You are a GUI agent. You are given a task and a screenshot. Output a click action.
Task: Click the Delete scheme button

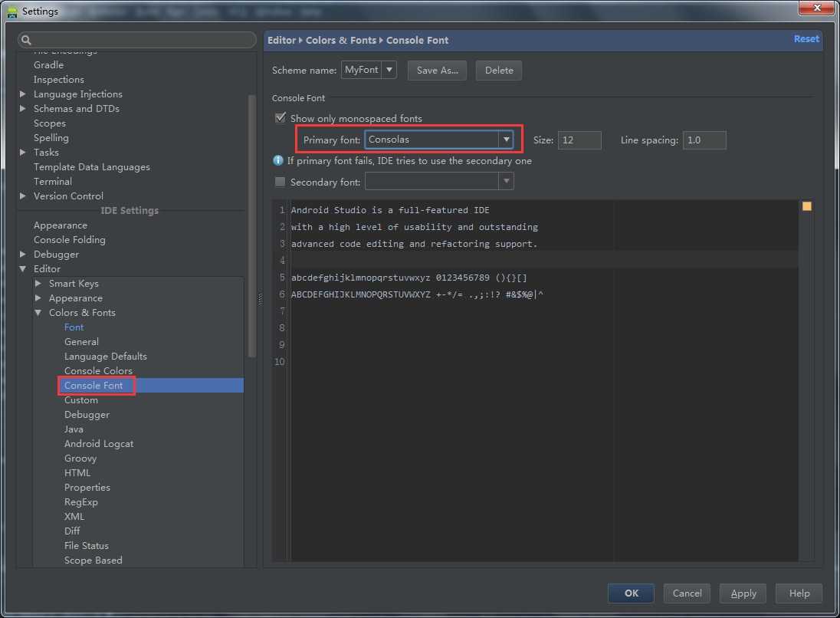(499, 71)
